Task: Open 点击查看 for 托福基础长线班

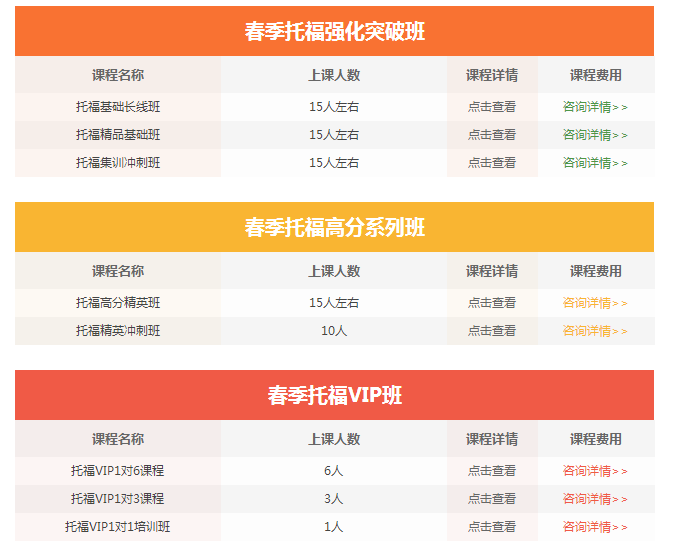Action: (x=492, y=107)
